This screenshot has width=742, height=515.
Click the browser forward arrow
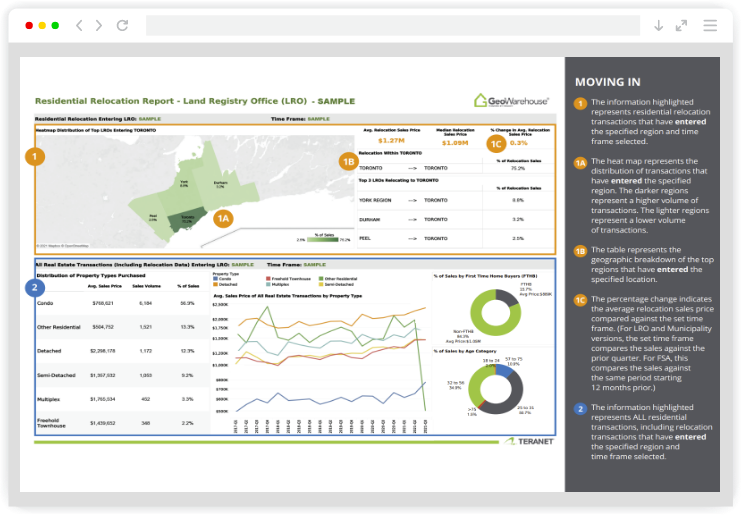pyautogui.click(x=98, y=25)
